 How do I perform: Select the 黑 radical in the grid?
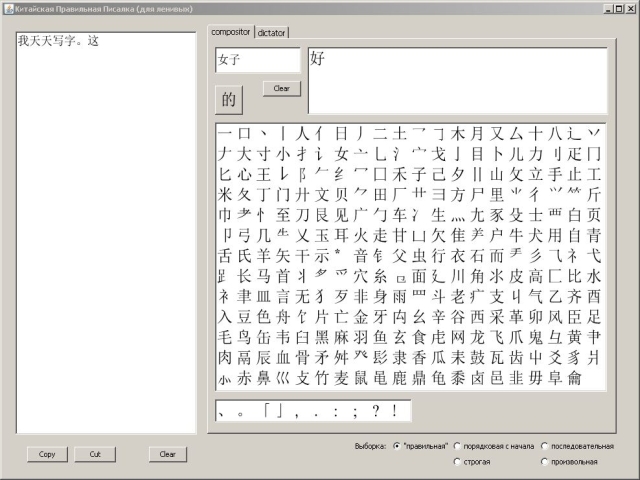(322, 338)
